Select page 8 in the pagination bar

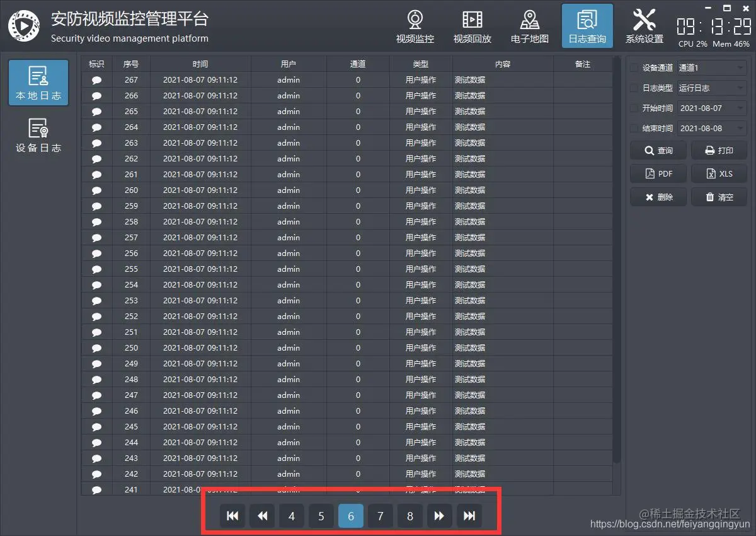409,516
